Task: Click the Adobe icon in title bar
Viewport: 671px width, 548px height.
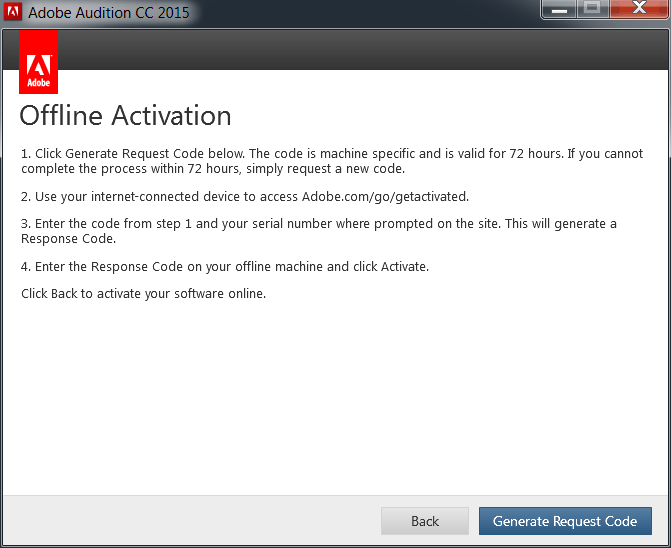Action: pyautogui.click(x=13, y=12)
